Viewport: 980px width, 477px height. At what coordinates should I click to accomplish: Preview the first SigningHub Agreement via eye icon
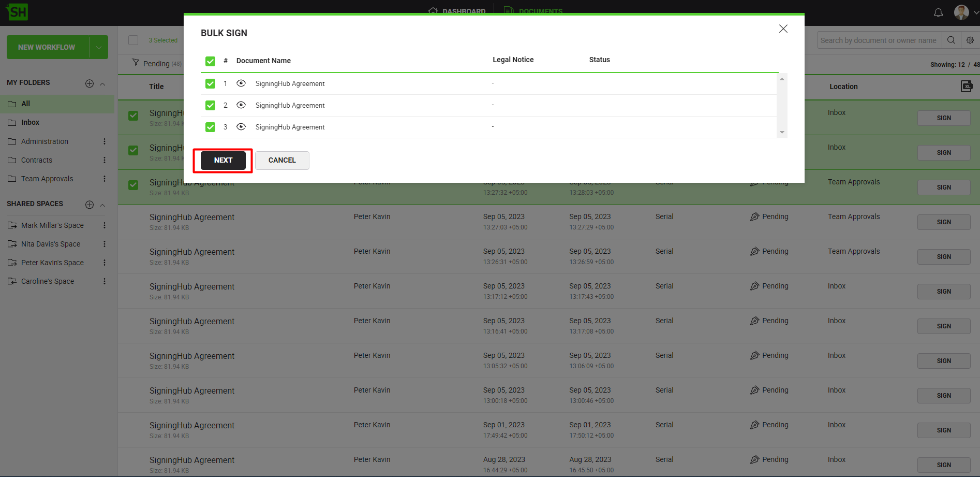[x=241, y=83]
